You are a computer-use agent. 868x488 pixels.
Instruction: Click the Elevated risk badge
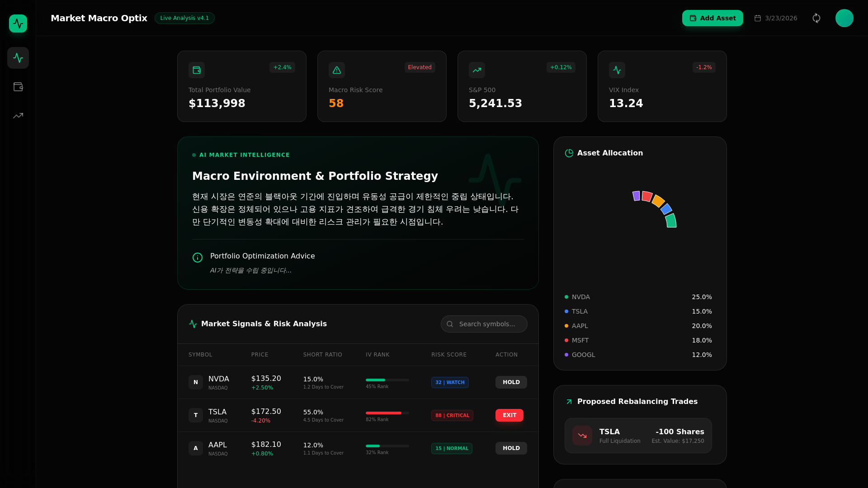(x=420, y=67)
